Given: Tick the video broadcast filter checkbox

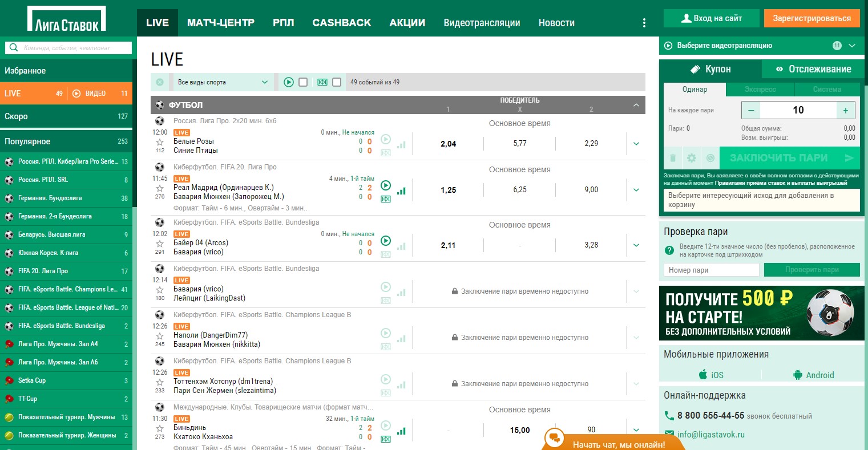Looking at the screenshot, I should pyautogui.click(x=303, y=82).
